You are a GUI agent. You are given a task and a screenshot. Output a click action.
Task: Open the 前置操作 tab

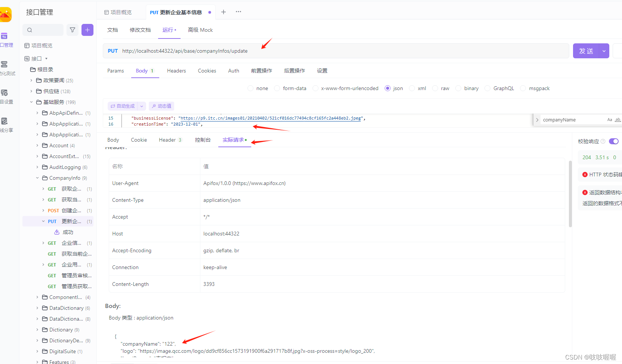(x=262, y=71)
